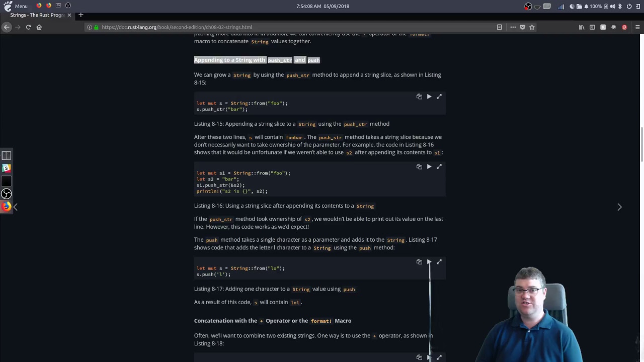Bookmark this page with the star
The width and height of the screenshot is (644, 362).
click(x=532, y=27)
